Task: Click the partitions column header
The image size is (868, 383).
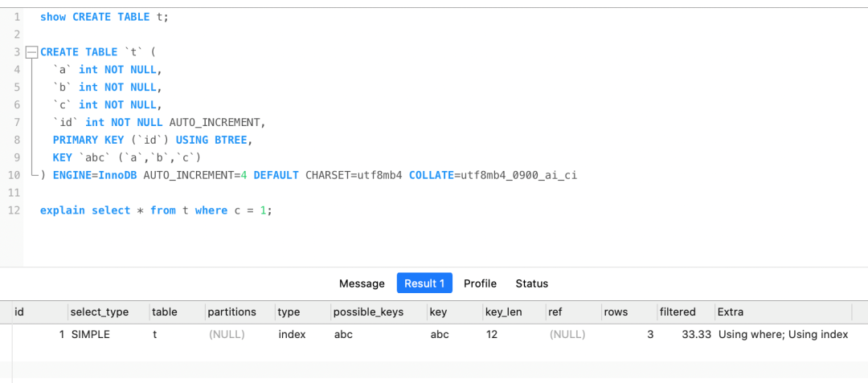Action: [x=231, y=312]
